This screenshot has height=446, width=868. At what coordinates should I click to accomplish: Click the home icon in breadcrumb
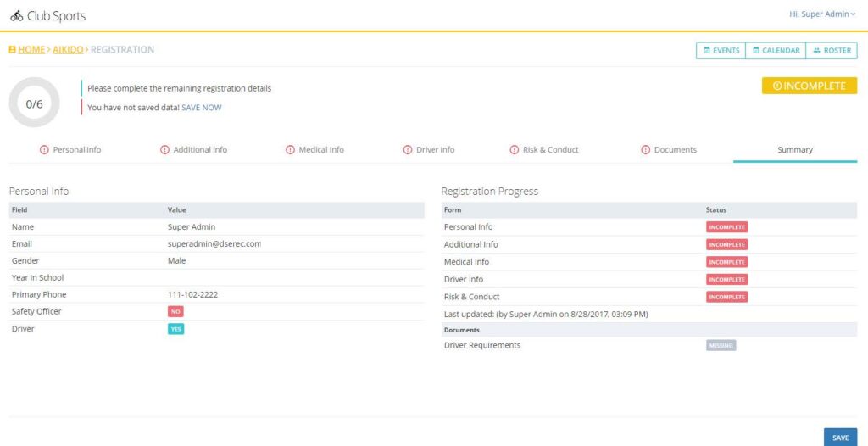pyautogui.click(x=12, y=50)
